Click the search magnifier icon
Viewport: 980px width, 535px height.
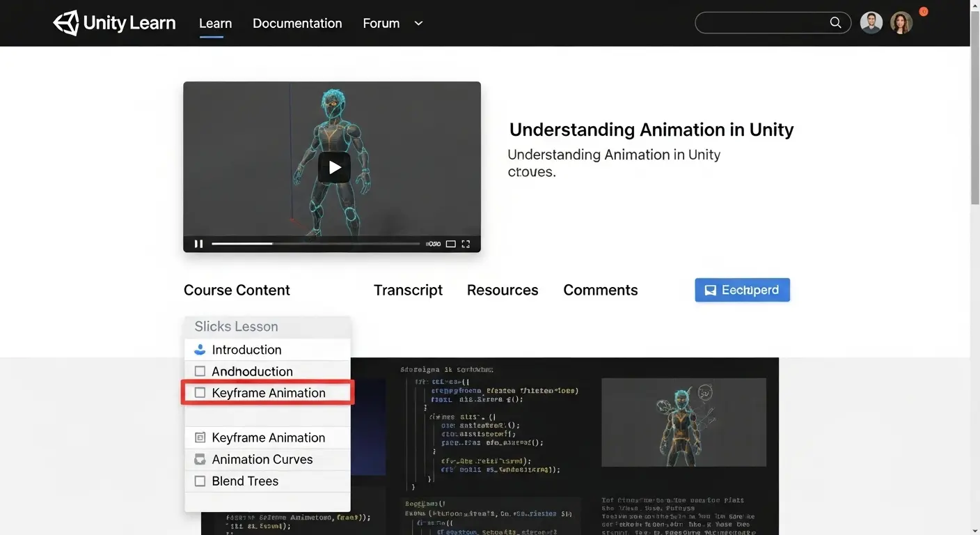(x=835, y=22)
